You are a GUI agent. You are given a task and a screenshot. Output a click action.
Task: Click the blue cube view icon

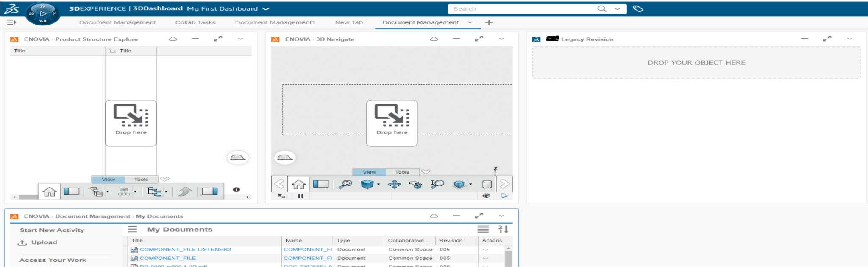367,184
